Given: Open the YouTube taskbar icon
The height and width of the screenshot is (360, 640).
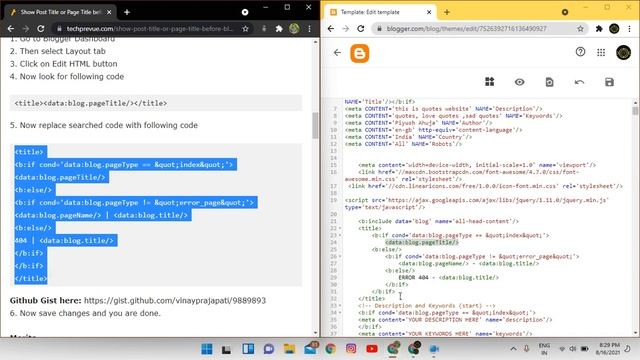Looking at the screenshot, I should click(x=371, y=349).
